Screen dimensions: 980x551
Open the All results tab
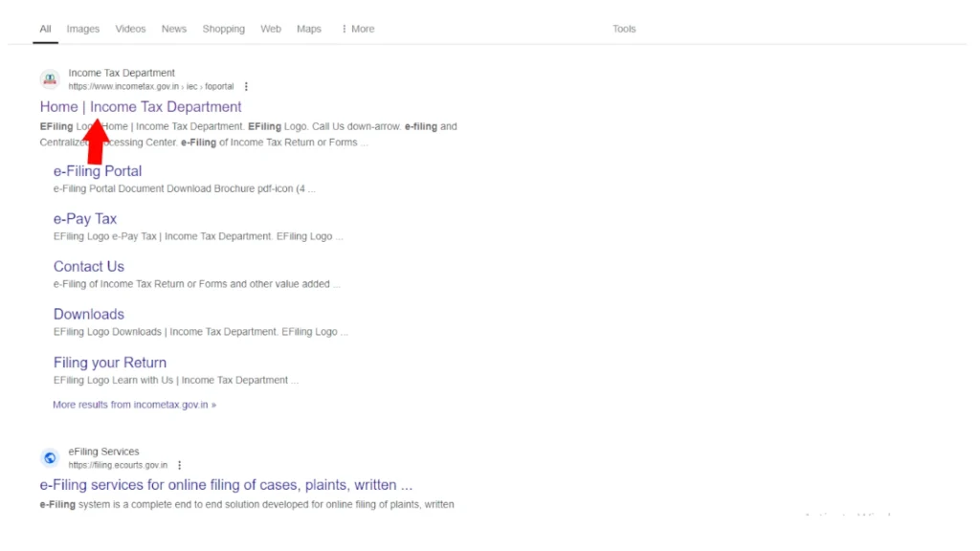(45, 29)
